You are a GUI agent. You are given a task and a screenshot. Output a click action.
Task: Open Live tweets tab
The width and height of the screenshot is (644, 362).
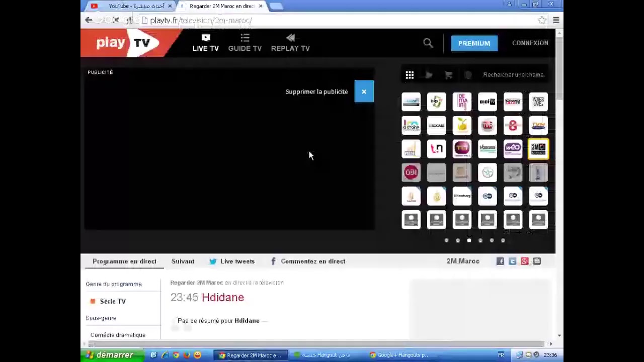232,261
